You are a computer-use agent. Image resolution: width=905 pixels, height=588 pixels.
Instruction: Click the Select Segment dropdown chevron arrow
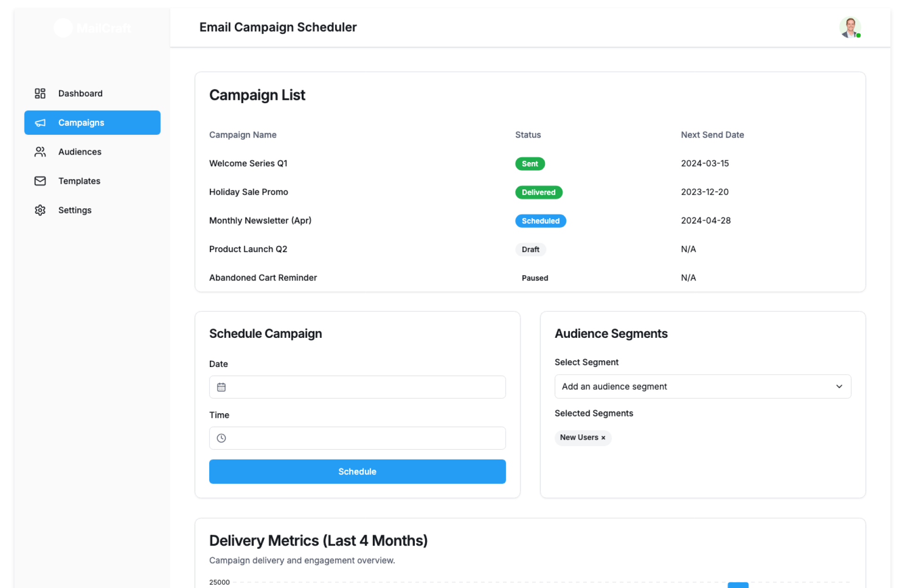pos(839,386)
